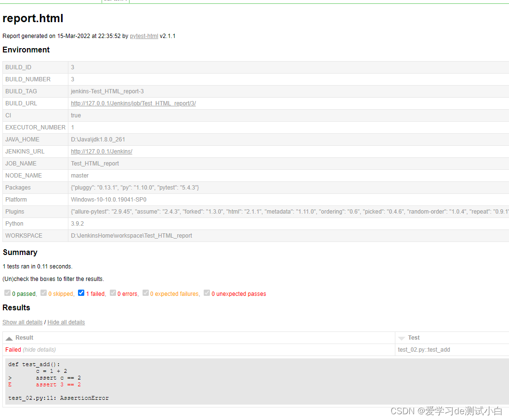509x420 pixels.
Task: Uncheck the "1 failed" filter checkbox
Action: (x=81, y=293)
